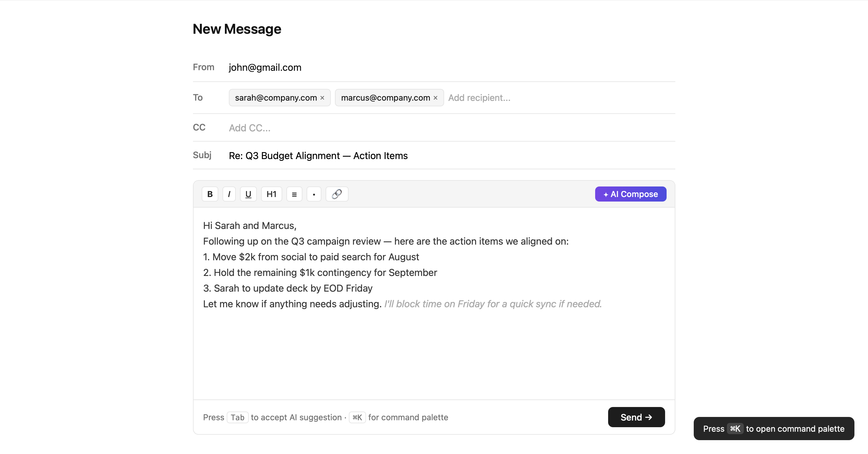
Task: Click the ⌘K badge in footer hint
Action: 357,417
